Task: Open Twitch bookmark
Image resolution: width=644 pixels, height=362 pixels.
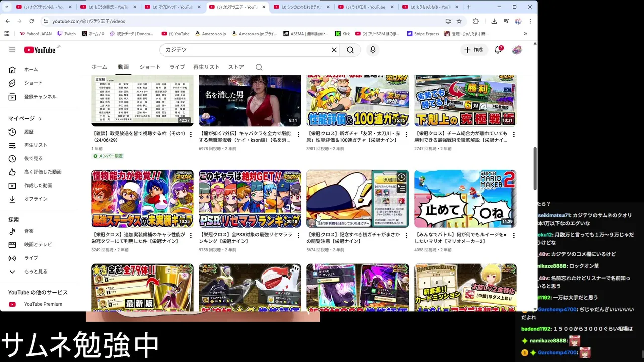Action: (x=66, y=34)
